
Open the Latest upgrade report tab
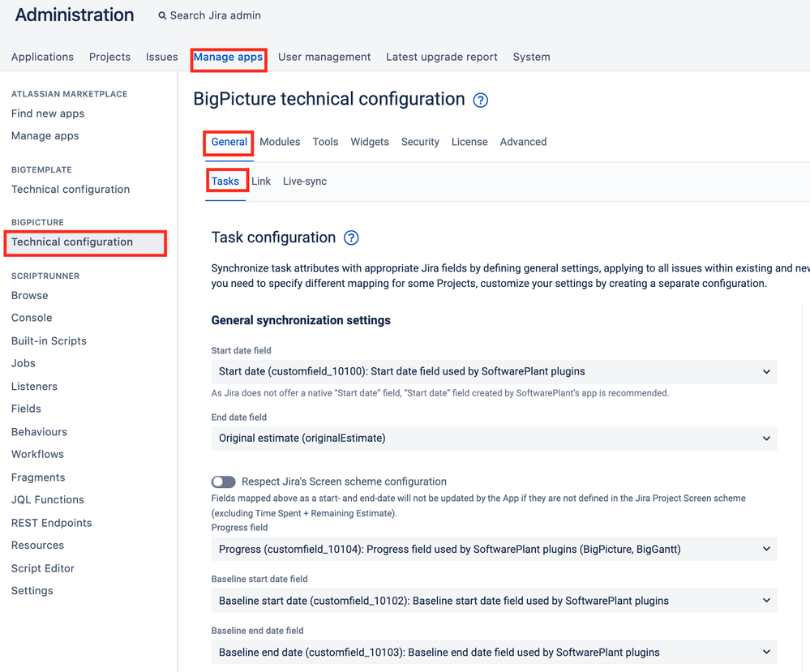click(442, 57)
